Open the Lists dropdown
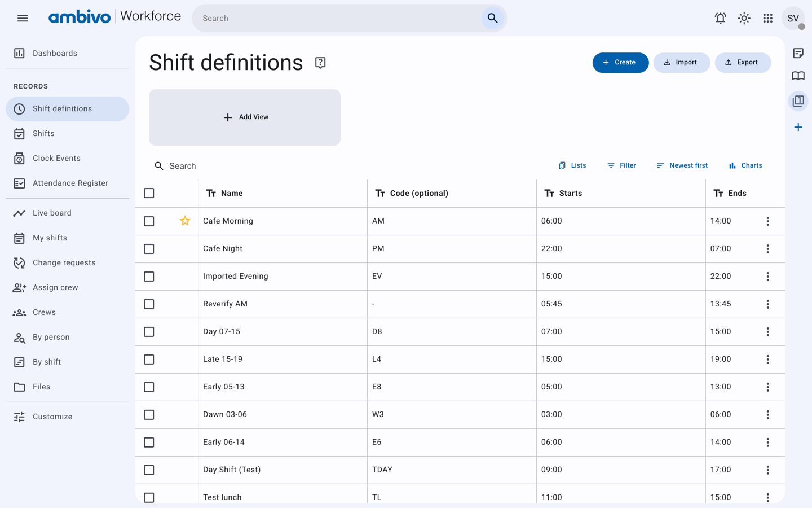The image size is (812, 508). pyautogui.click(x=572, y=165)
